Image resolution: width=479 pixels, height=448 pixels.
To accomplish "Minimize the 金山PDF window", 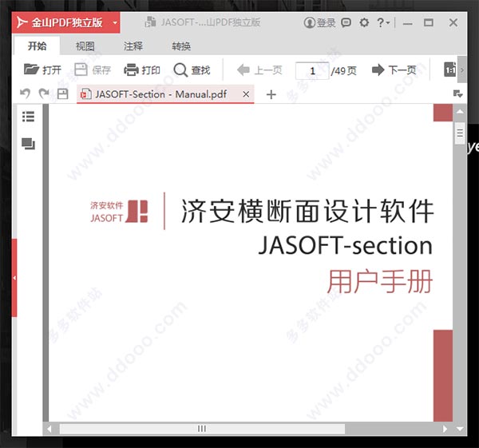I will tap(407, 23).
